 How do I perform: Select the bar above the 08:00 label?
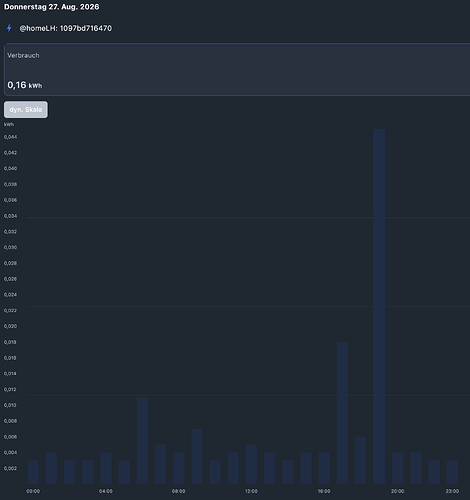click(179, 468)
